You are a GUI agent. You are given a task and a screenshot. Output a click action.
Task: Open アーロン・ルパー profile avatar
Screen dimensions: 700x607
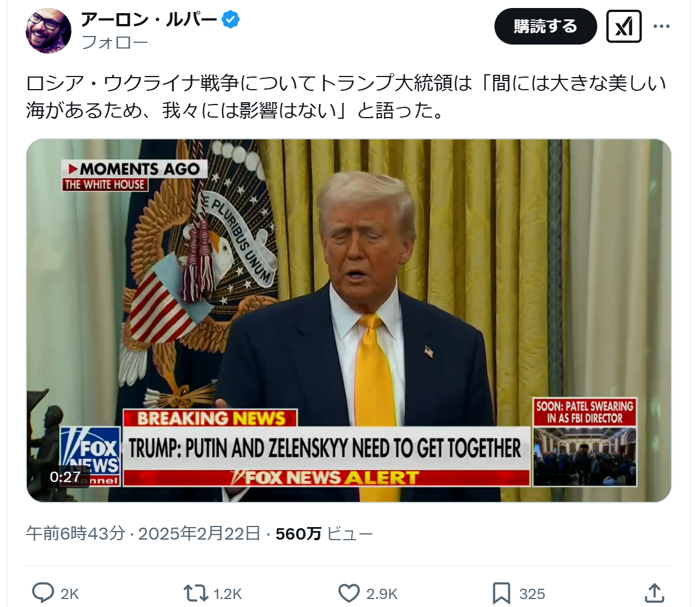49,31
